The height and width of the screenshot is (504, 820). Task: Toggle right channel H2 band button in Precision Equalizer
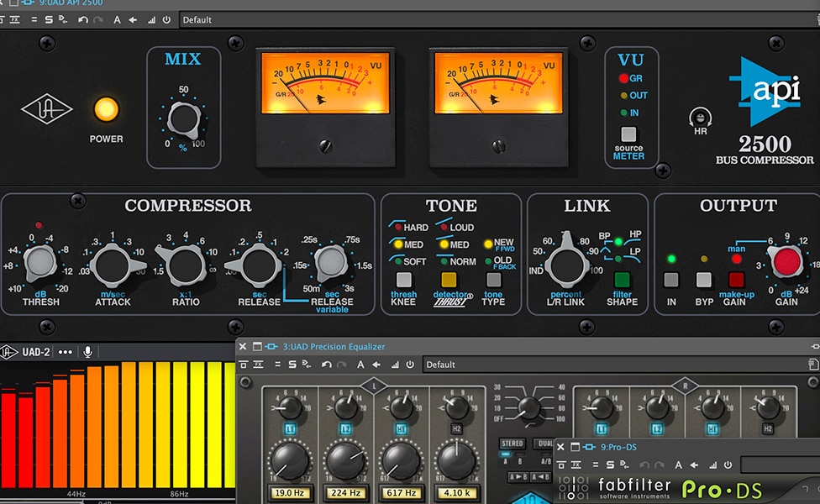[768, 429]
